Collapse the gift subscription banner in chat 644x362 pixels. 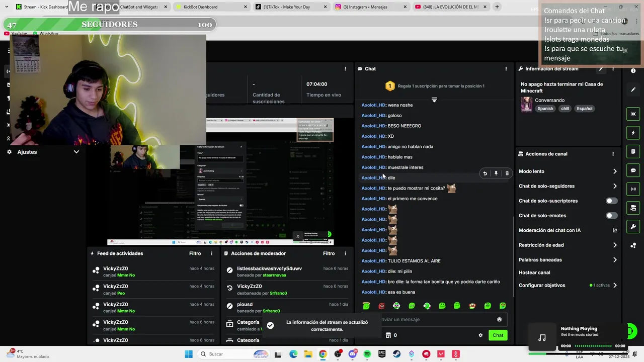pos(434,100)
